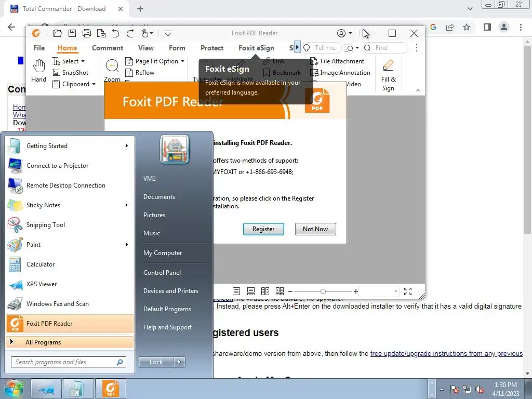The image size is (532, 399).
Task: Open Chrome side panel icon
Action: (487, 27)
